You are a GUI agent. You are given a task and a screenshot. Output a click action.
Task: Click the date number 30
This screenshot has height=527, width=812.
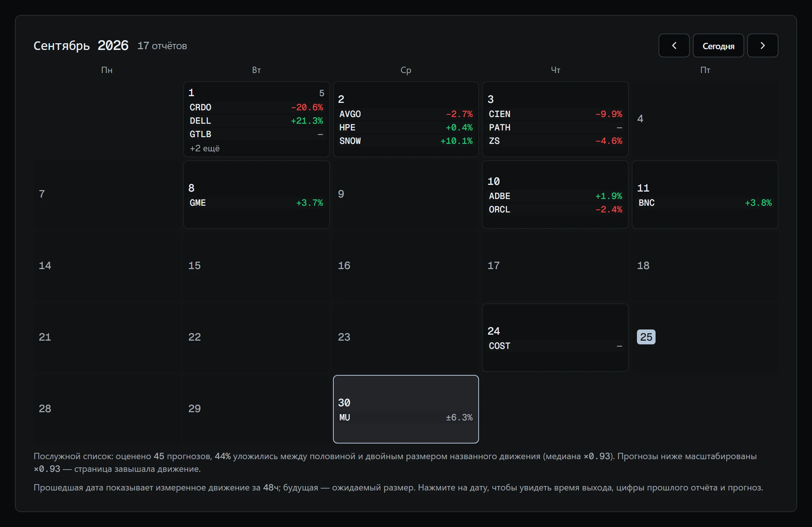(344, 403)
